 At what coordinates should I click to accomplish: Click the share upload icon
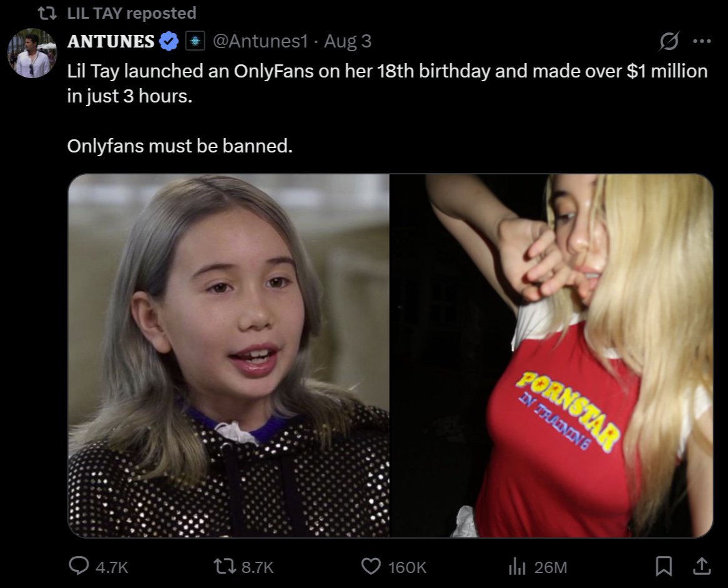click(x=702, y=566)
